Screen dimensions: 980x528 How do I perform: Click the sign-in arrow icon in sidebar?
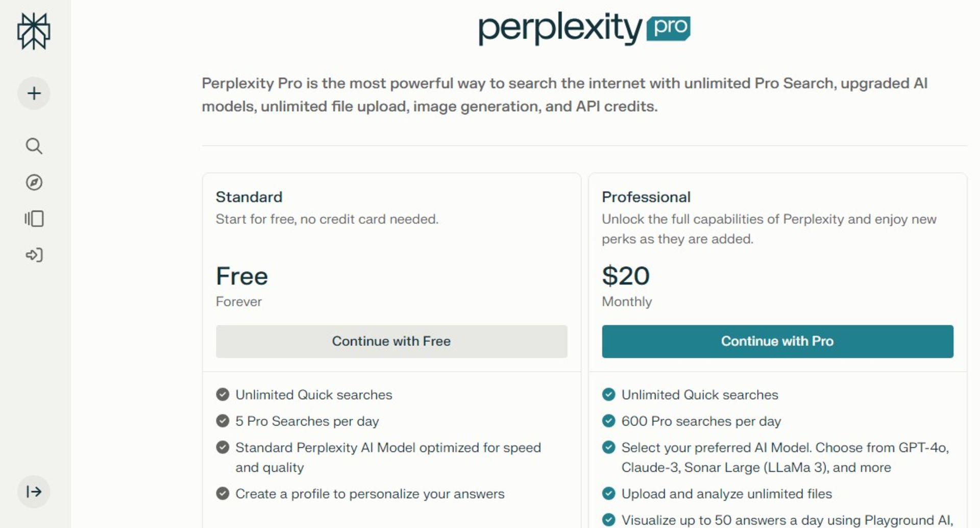34,255
